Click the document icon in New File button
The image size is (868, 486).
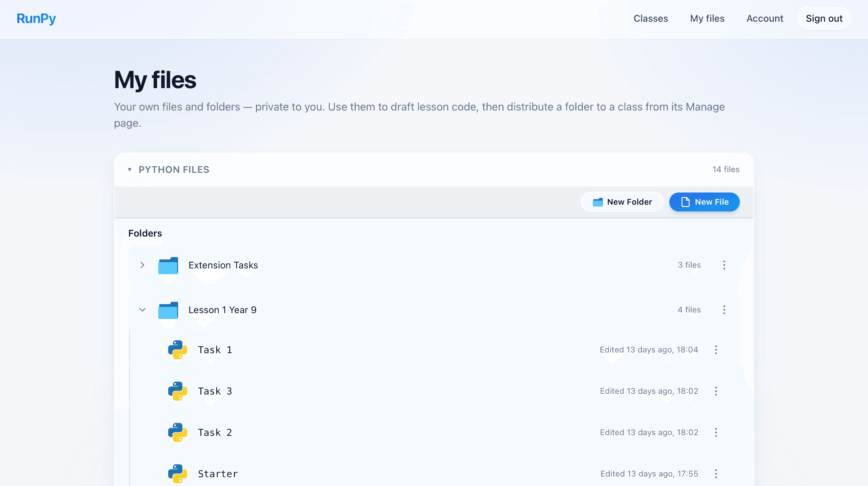[686, 202]
